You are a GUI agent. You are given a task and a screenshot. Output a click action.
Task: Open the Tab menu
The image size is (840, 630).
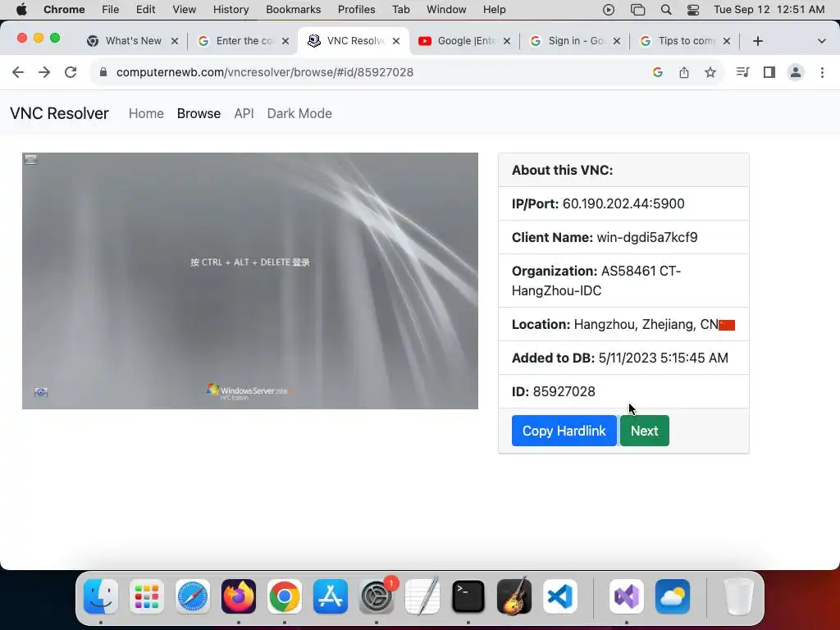click(400, 10)
